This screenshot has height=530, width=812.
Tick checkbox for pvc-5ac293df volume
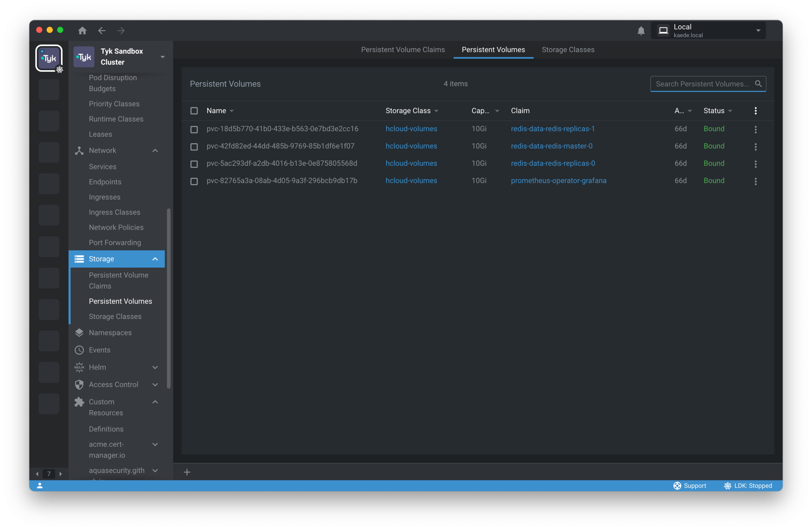coord(194,164)
